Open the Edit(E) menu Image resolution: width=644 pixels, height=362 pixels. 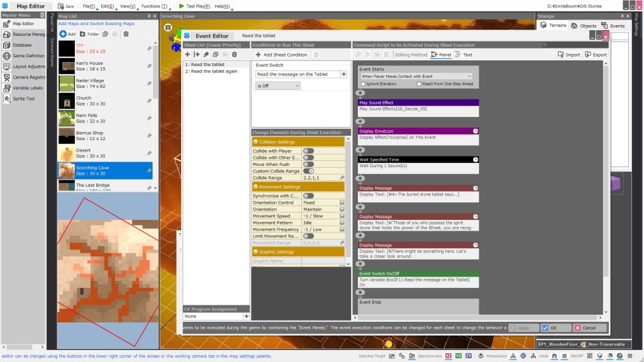point(107,6)
